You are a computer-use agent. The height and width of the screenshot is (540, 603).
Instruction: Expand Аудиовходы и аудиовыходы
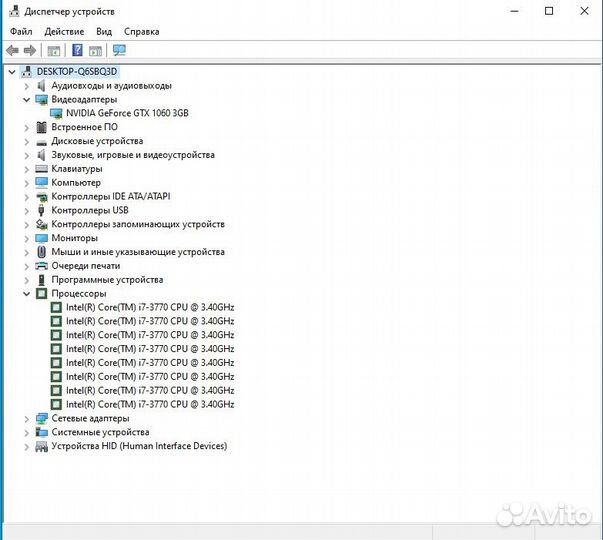pyautogui.click(x=27, y=86)
